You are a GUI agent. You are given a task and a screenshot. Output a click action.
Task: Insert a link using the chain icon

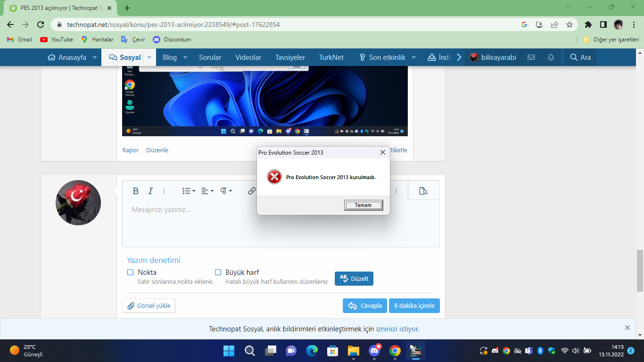[x=252, y=191]
